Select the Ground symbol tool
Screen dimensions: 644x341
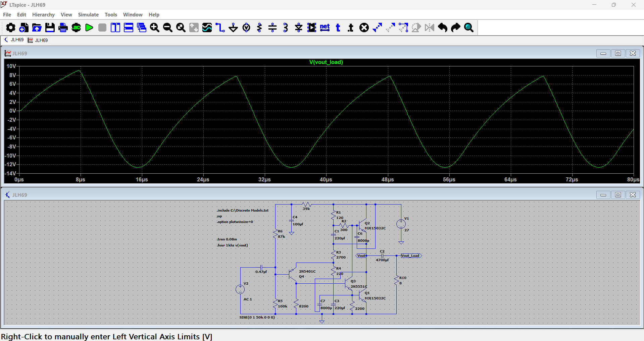(x=233, y=27)
